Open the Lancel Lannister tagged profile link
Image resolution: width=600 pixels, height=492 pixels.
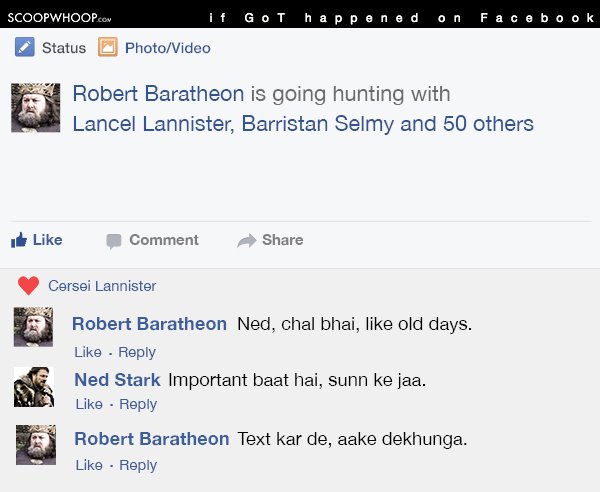[153, 124]
